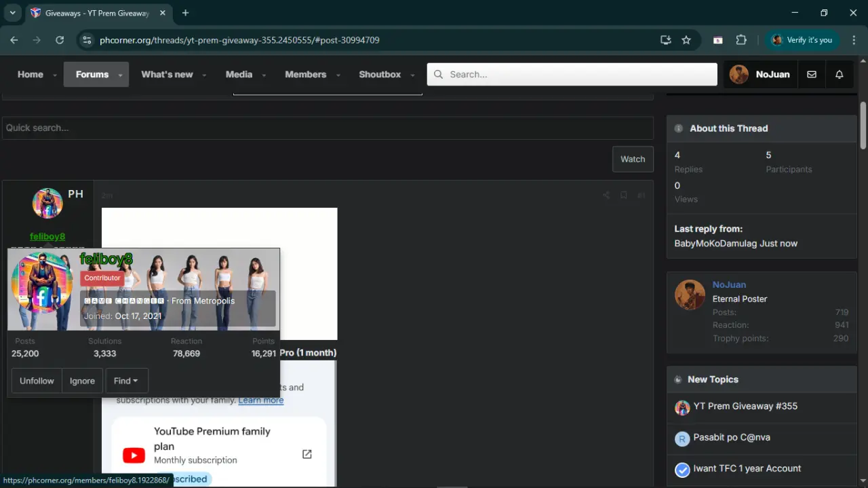The width and height of the screenshot is (868, 488).
Task: Open YT Prem Giveaway #355 topic
Action: point(745,406)
